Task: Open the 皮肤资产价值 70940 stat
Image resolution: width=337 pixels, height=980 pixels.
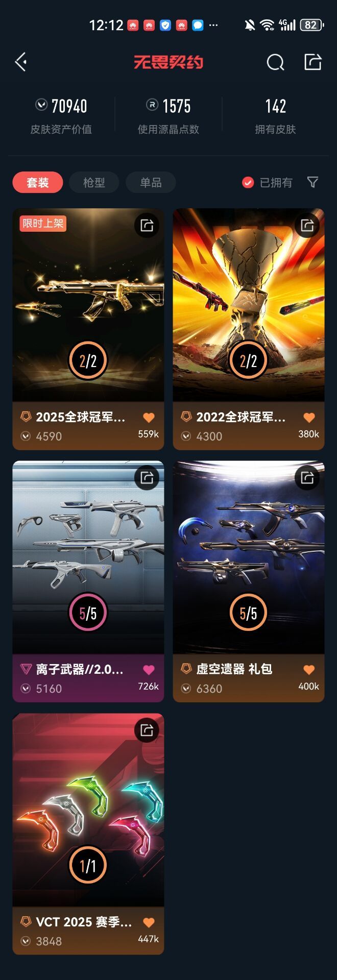Action: pos(61,115)
